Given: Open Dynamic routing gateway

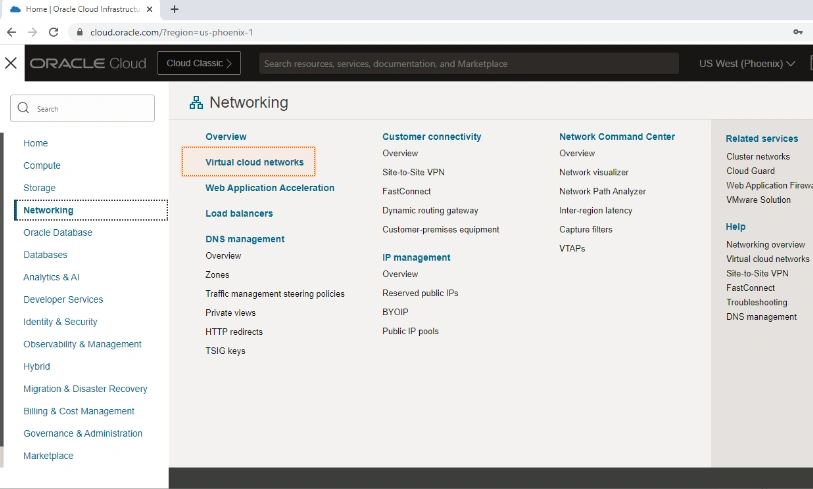Looking at the screenshot, I should (x=430, y=211).
